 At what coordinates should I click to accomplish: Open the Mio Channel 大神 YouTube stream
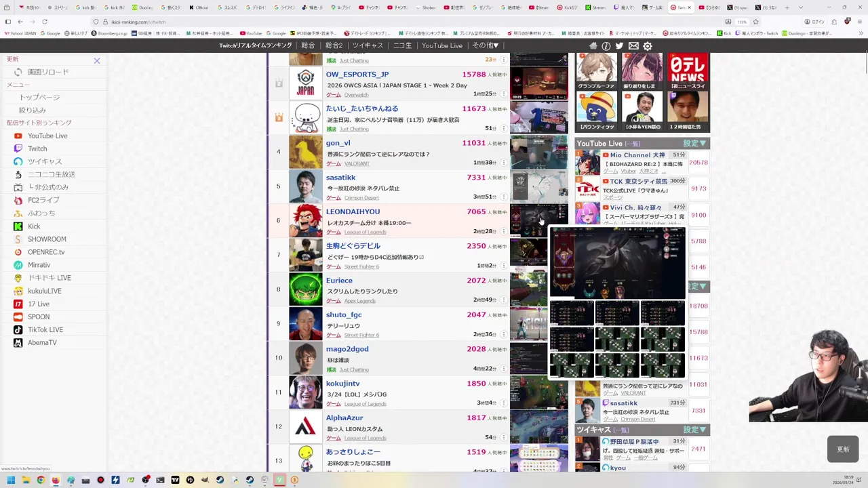(x=637, y=155)
